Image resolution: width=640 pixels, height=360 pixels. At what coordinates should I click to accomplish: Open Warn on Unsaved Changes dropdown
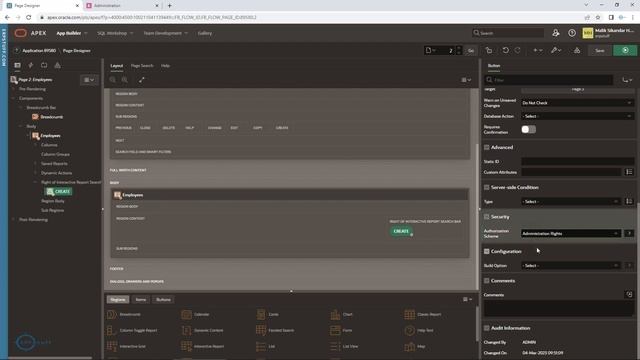tap(577, 103)
